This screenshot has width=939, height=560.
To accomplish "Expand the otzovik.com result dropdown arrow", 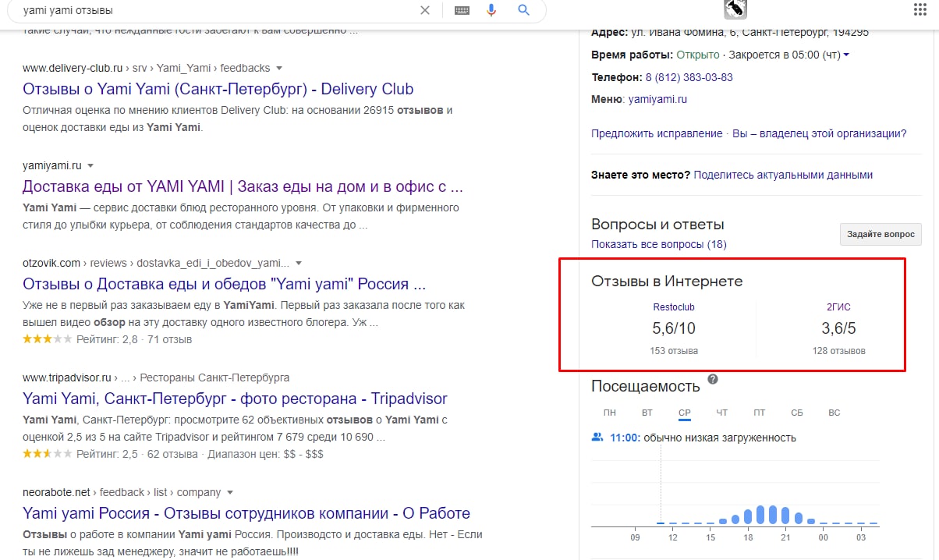I will click(x=299, y=264).
